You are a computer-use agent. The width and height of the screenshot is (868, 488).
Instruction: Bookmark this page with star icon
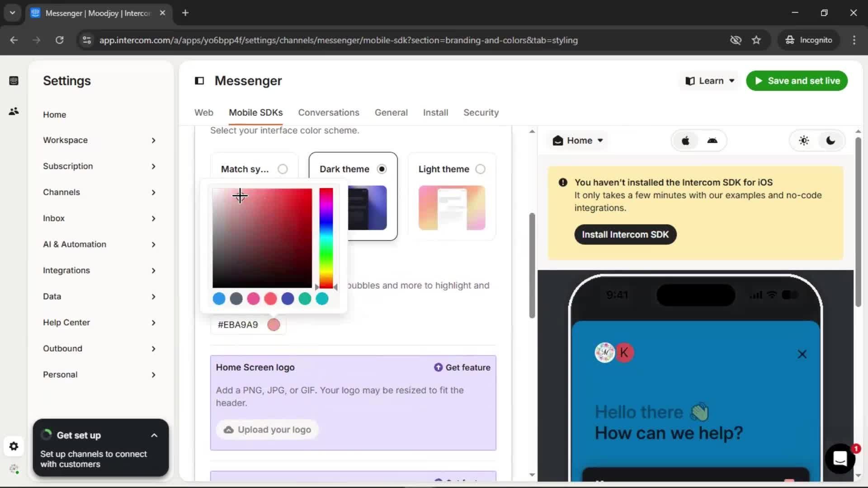[756, 40]
